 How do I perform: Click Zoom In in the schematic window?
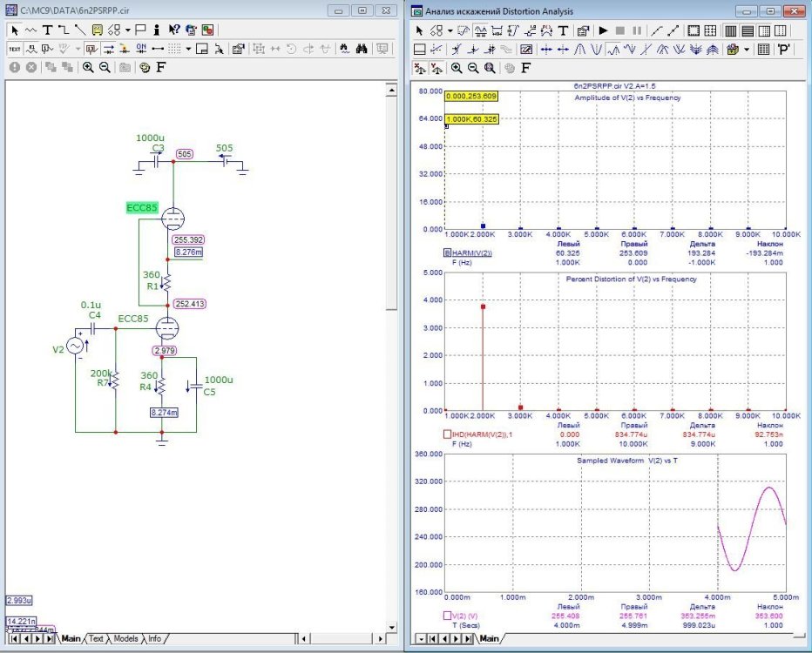(88, 67)
